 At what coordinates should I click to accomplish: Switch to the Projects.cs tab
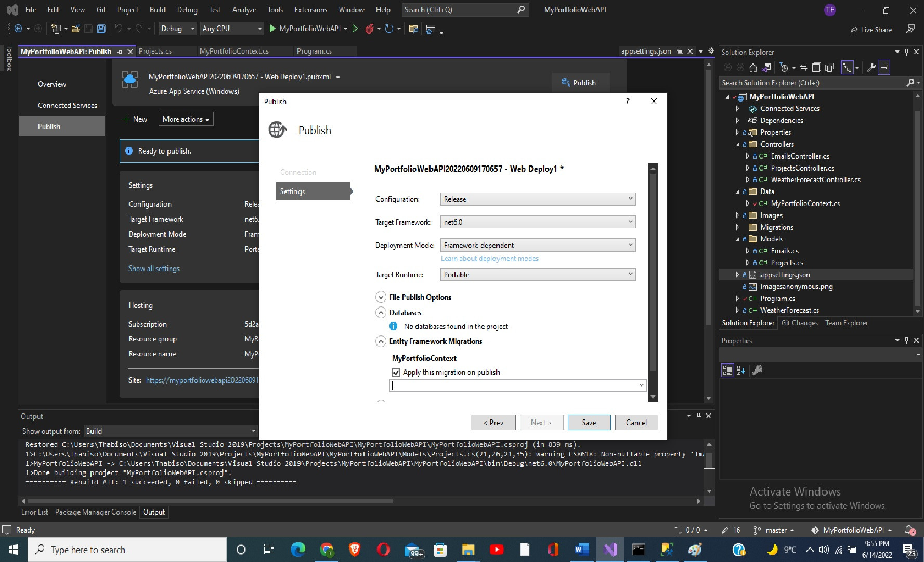155,51
